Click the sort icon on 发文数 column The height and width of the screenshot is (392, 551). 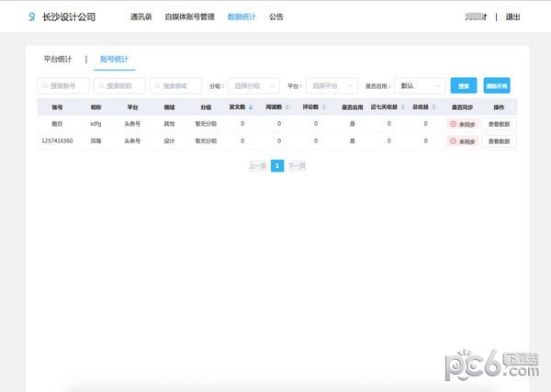pyautogui.click(x=252, y=106)
